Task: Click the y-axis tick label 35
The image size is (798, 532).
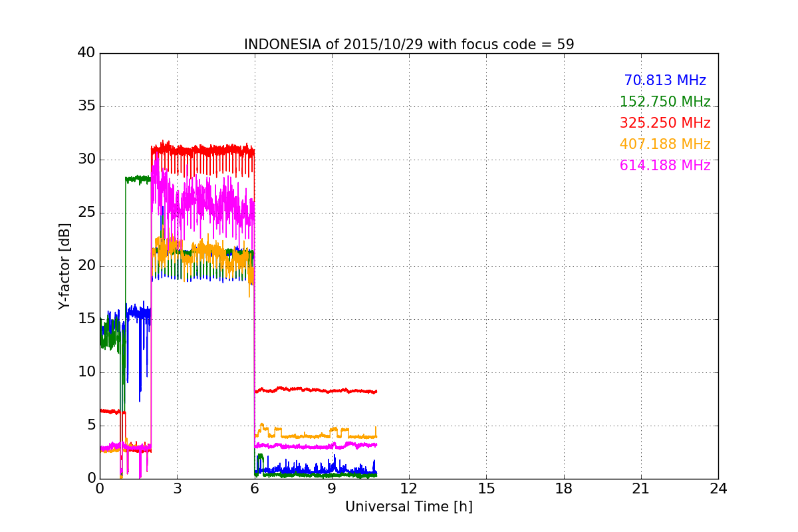Action: [x=86, y=106]
